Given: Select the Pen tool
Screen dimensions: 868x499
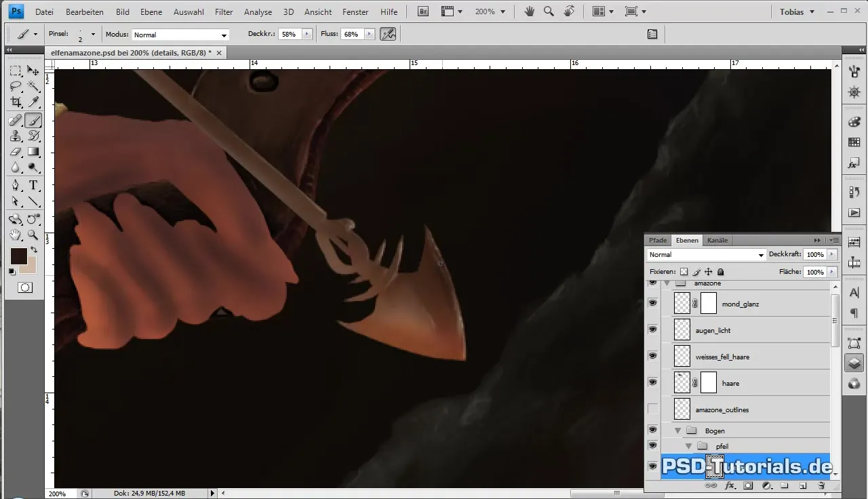Looking at the screenshot, I should tap(15, 186).
